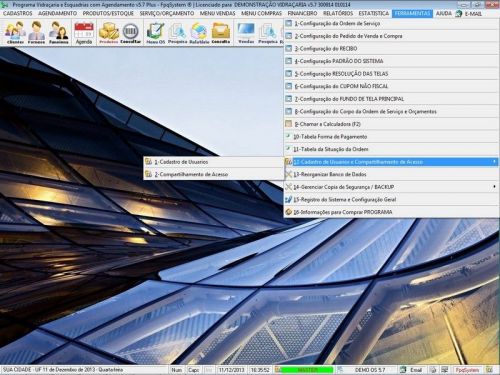
Task: Click the green MASTER user indicator
Action: [307, 370]
